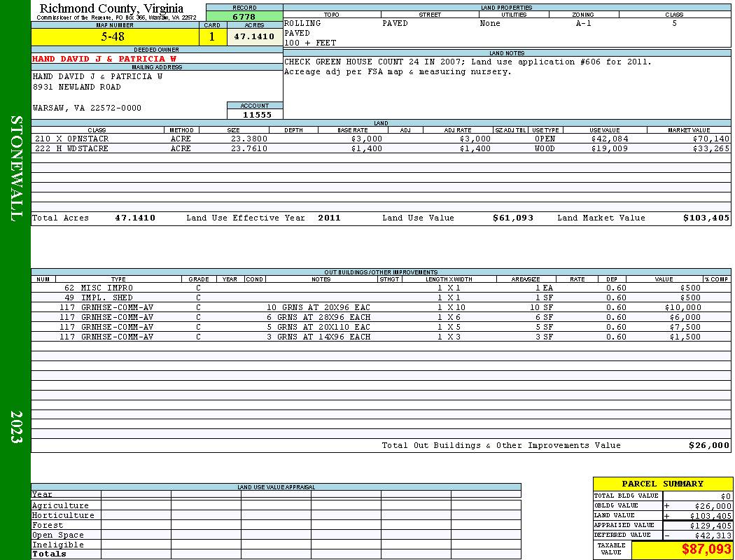Viewport: 735px width, 560px height.
Task: Click the note 6 GRNS AT 28X96 EACH
Action: [318, 317]
